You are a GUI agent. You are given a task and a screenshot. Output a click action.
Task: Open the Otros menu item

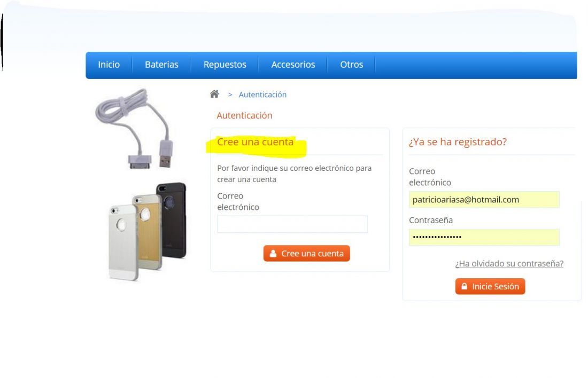tap(351, 65)
